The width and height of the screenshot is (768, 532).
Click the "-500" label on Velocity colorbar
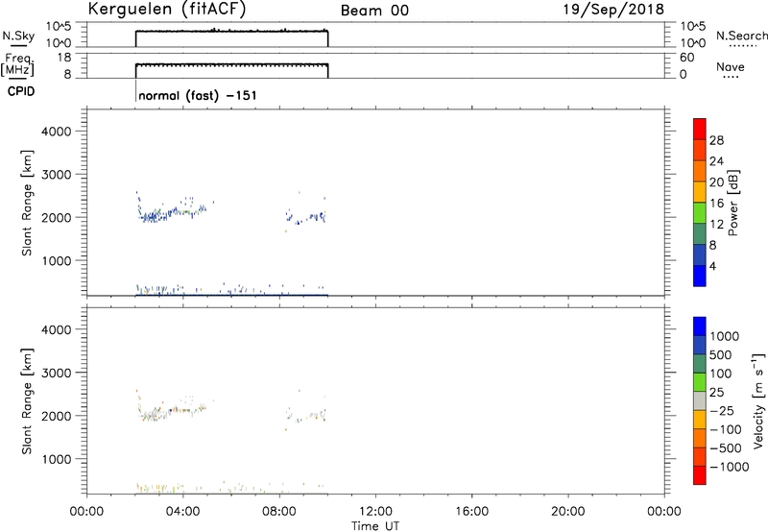(726, 448)
